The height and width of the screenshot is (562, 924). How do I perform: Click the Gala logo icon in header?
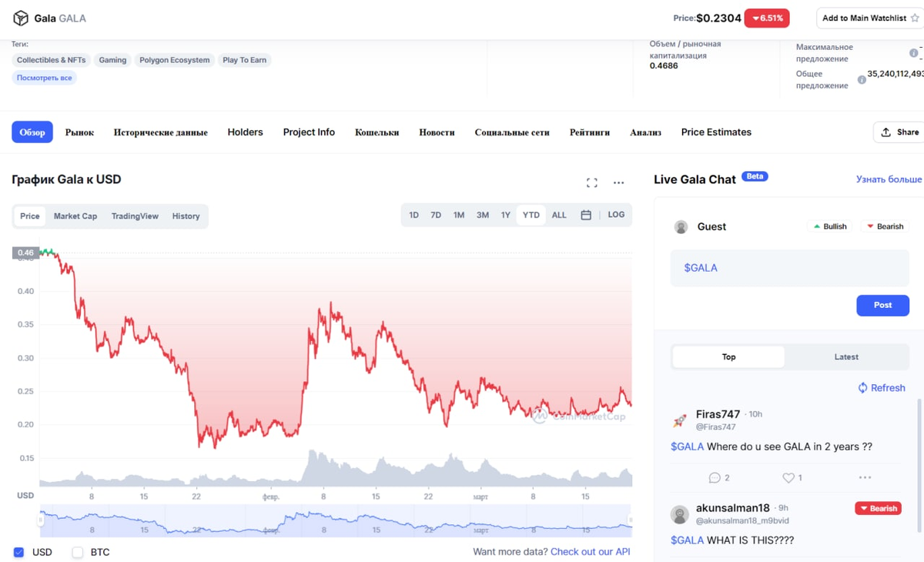(21, 18)
